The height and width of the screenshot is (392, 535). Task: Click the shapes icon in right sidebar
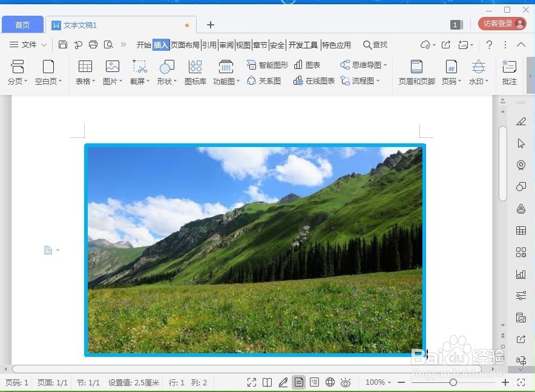[521, 186]
